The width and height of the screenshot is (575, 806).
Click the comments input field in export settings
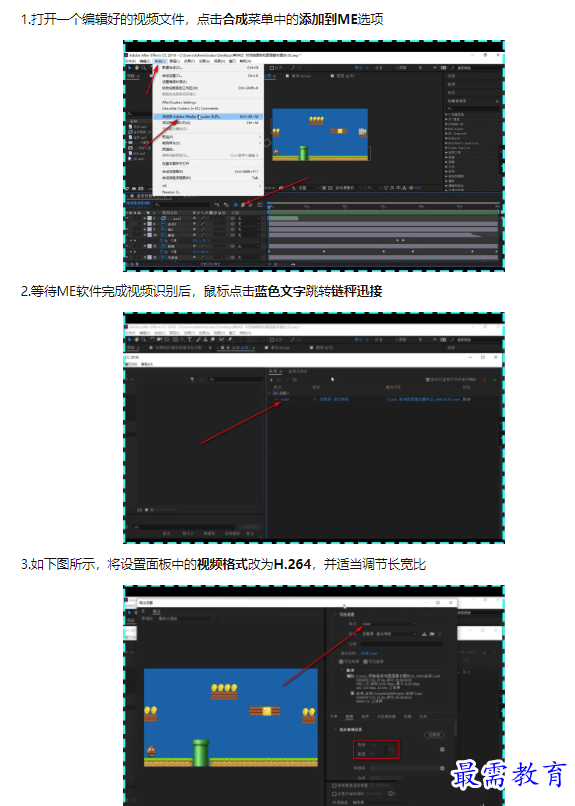(402, 644)
